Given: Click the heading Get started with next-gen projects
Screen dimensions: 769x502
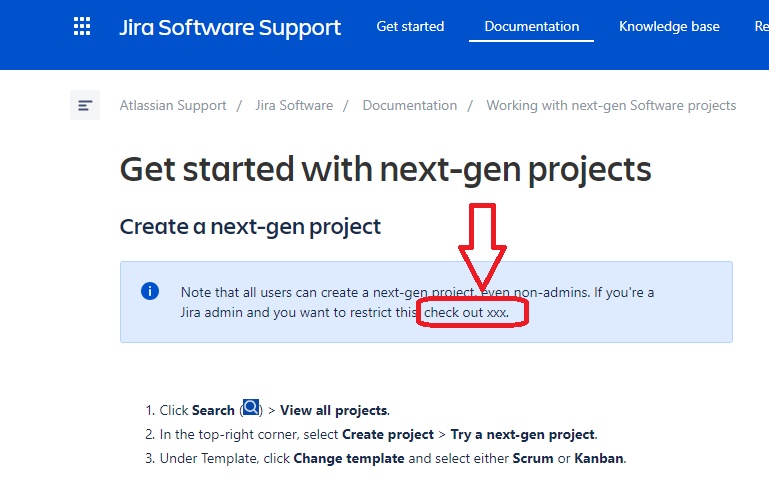Looking at the screenshot, I should pos(385,170).
